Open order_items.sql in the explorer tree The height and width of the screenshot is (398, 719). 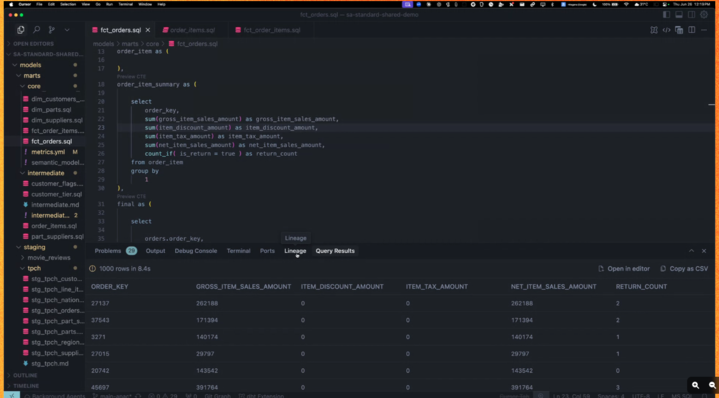[x=54, y=226]
